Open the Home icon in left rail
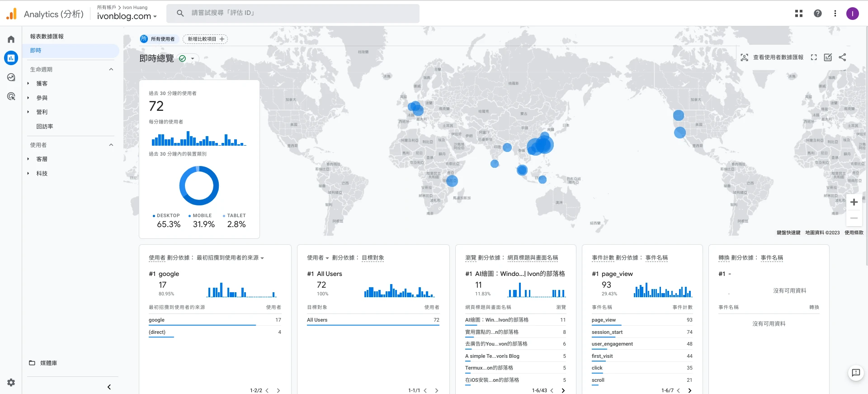This screenshot has width=868, height=394. [x=11, y=39]
